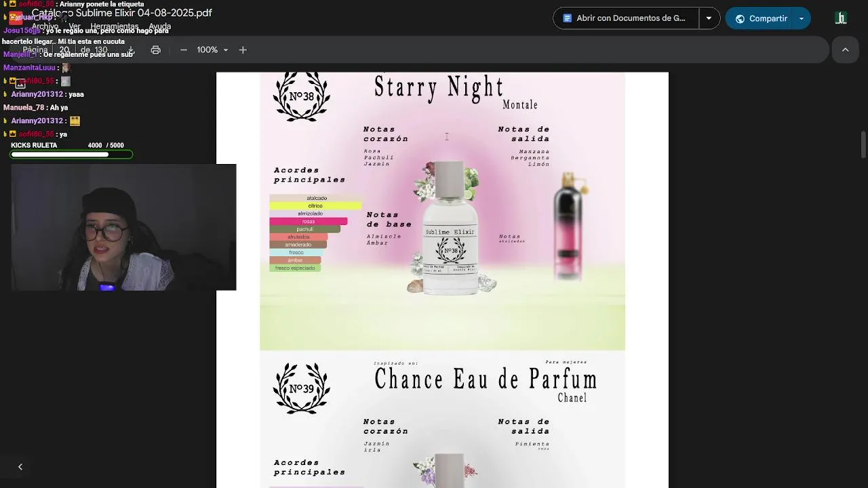Image resolution: width=868 pixels, height=488 pixels.
Task: Download the PDF with the download arrow icon
Action: (x=130, y=50)
